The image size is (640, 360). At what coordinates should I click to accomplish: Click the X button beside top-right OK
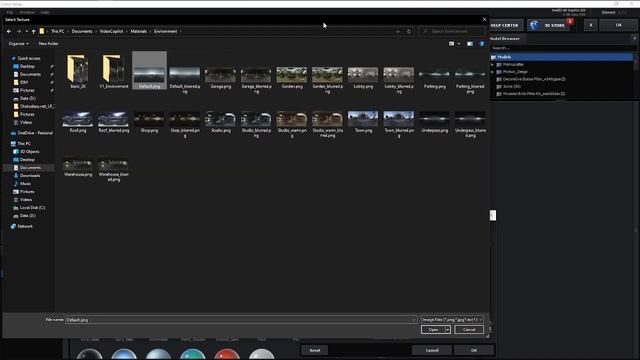pos(591,25)
